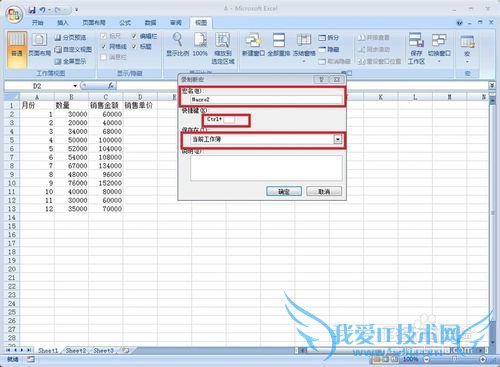The width and height of the screenshot is (500, 367).
Task: Open the Name Box dropdown arrow
Action: (x=75, y=86)
